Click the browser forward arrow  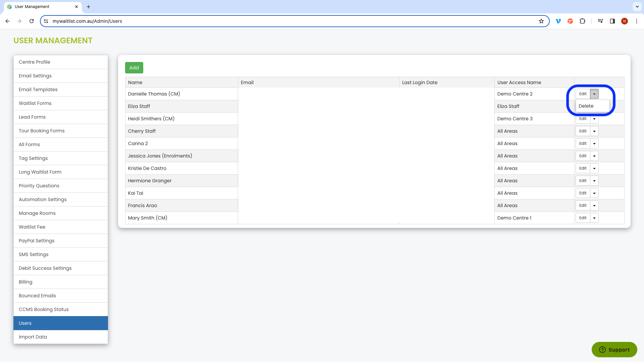(x=19, y=21)
